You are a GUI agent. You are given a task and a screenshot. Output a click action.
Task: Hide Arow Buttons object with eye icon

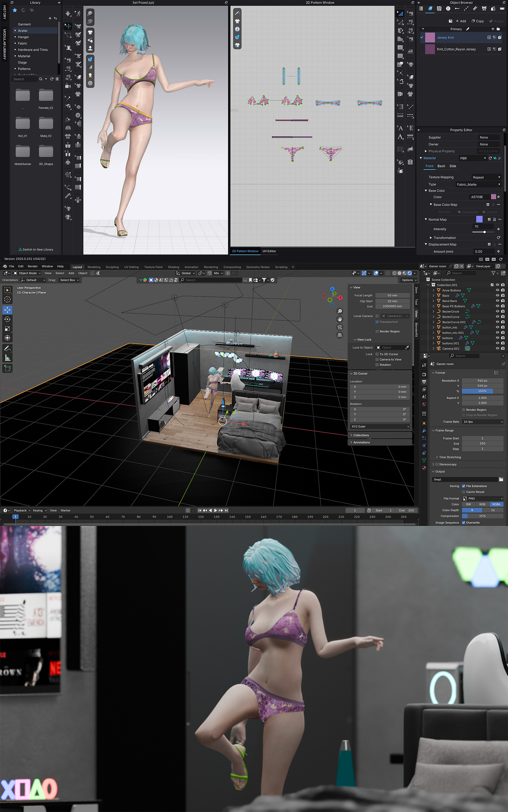(498, 290)
